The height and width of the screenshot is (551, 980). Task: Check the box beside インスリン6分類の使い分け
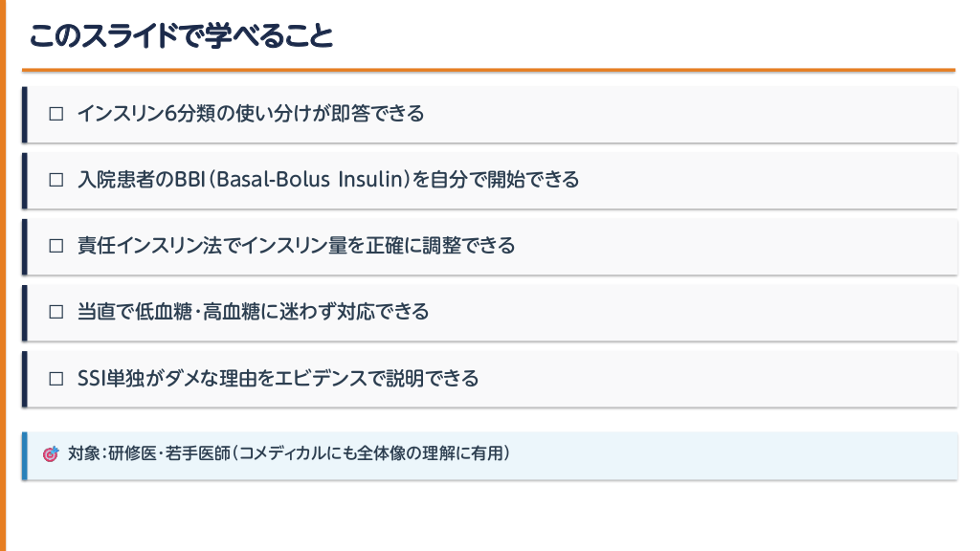point(56,114)
